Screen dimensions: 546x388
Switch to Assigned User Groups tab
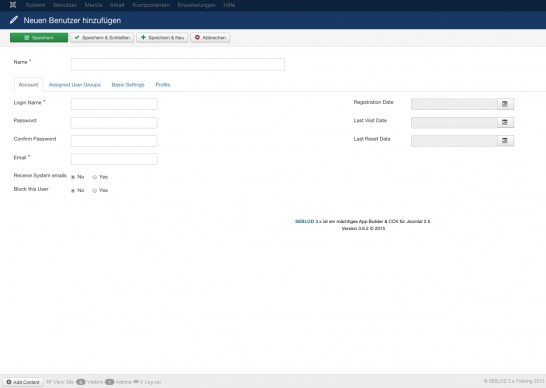pyautogui.click(x=75, y=85)
